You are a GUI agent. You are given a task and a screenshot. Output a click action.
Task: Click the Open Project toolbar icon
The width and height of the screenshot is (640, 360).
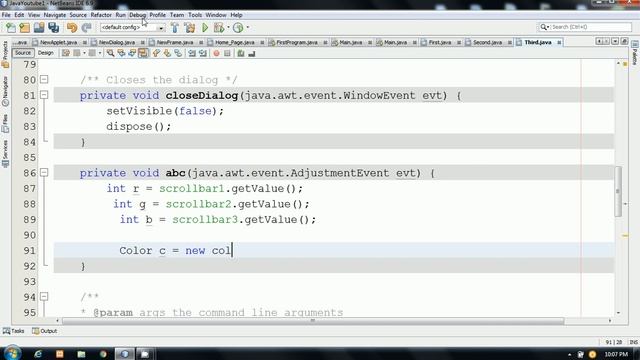point(39,27)
